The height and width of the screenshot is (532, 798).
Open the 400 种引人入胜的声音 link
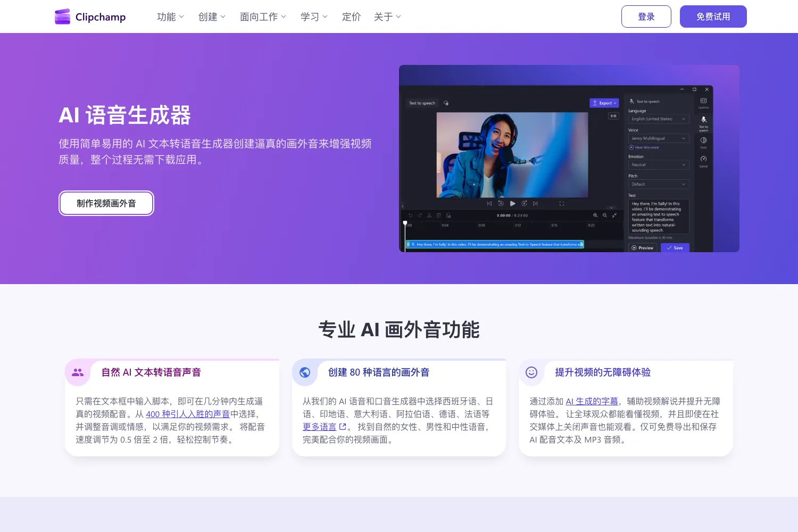(x=188, y=414)
